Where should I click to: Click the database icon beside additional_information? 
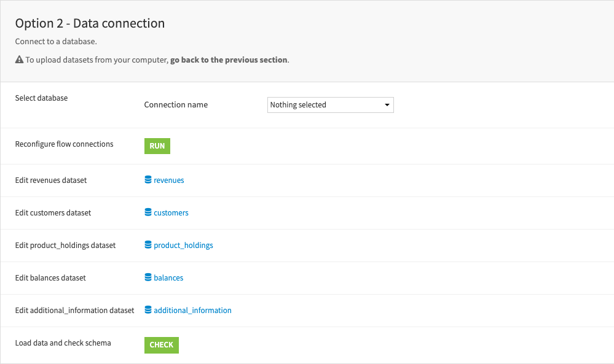coord(147,310)
